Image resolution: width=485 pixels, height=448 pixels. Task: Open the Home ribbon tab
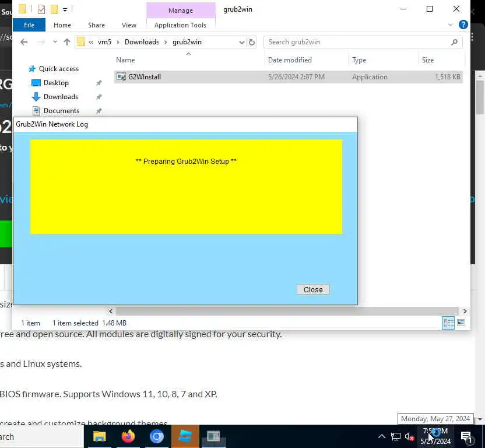point(62,25)
